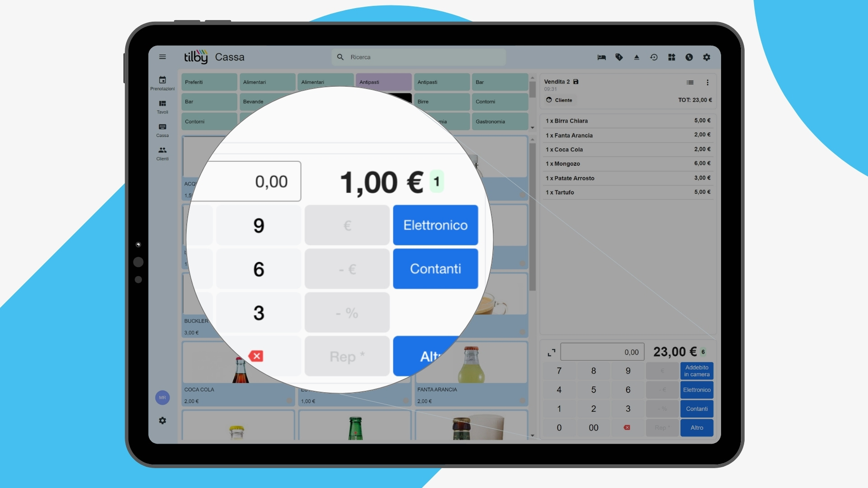The width and height of the screenshot is (868, 488).
Task: Open the settings gear icon in top toolbar
Action: (707, 57)
